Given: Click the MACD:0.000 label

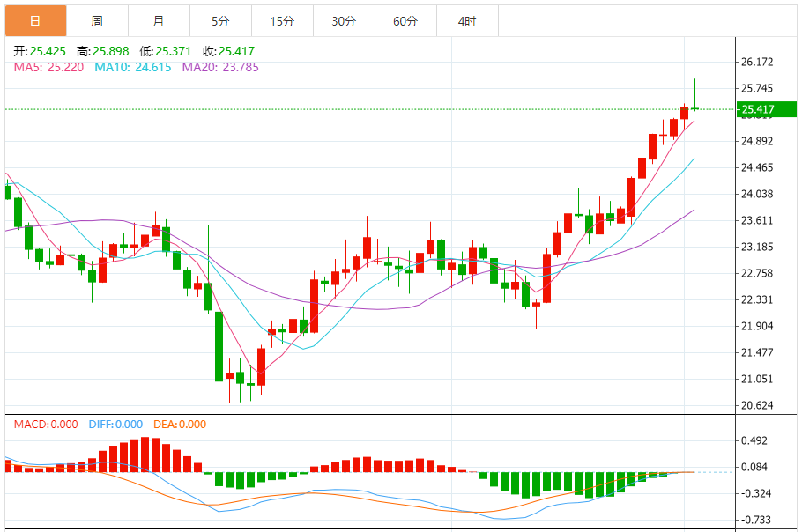Looking at the screenshot, I should 46,425.
